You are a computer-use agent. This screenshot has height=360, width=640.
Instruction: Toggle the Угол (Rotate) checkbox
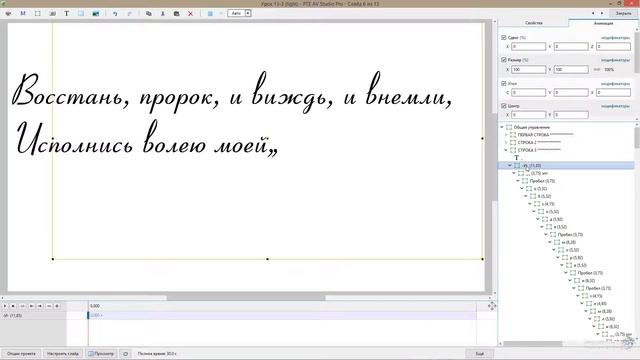tap(504, 83)
